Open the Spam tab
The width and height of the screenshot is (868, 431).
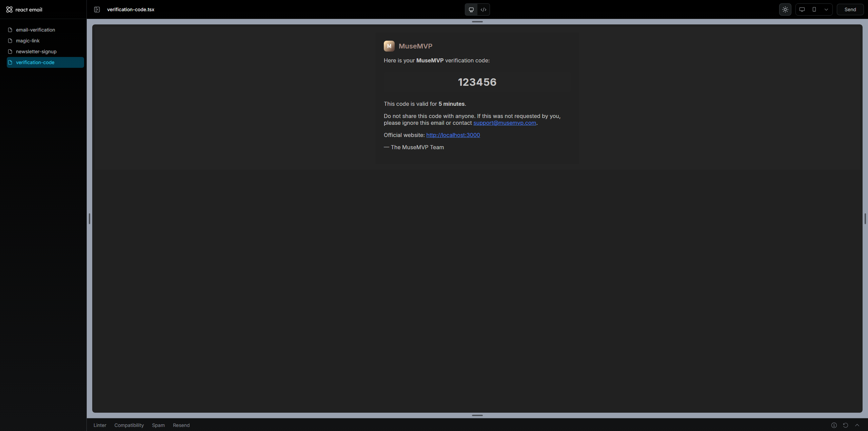click(x=158, y=425)
